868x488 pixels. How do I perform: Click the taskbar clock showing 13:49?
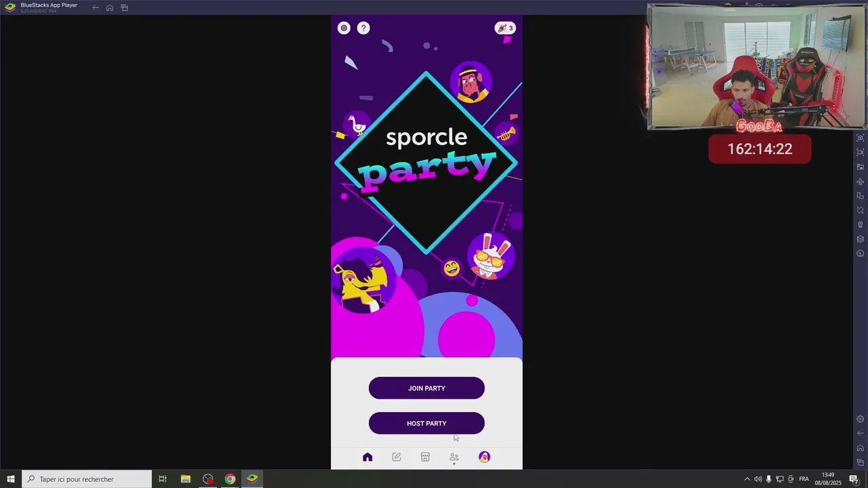tap(828, 479)
